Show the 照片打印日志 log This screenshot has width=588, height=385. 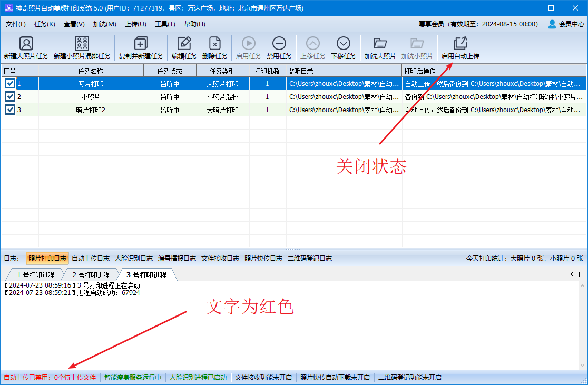[47, 258]
